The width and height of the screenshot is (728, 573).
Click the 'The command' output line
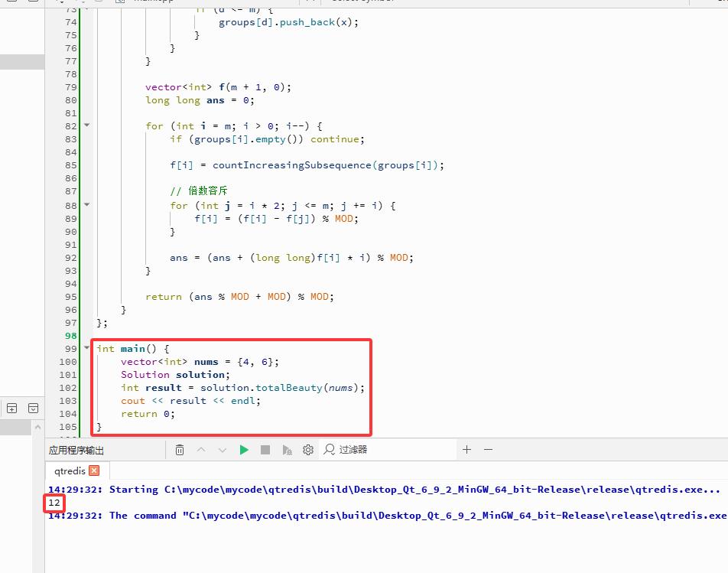388,516
